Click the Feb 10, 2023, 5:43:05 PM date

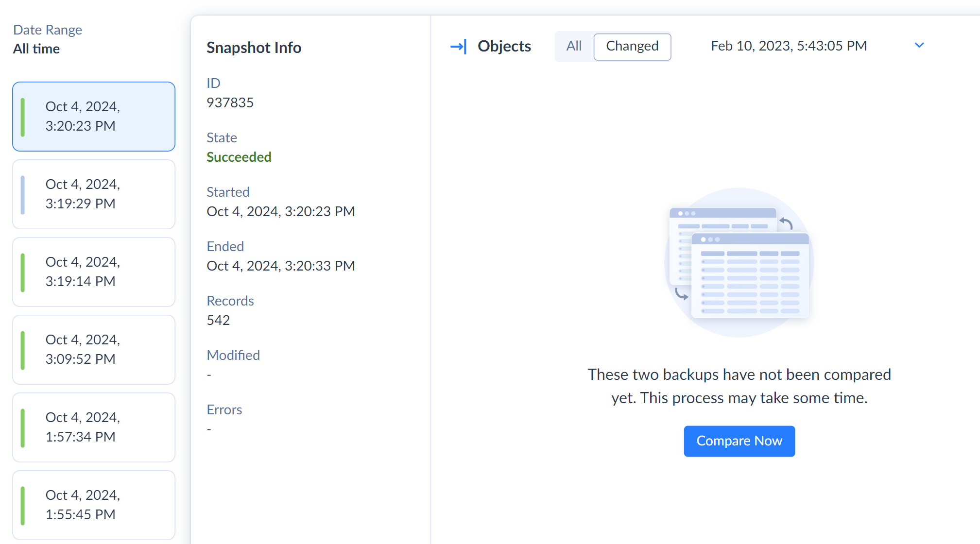(x=789, y=46)
